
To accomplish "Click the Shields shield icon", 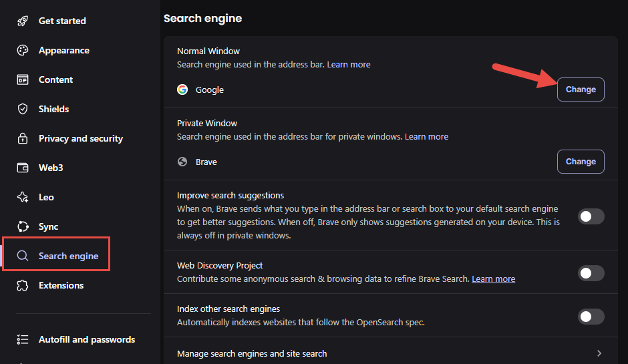I will 23,109.
